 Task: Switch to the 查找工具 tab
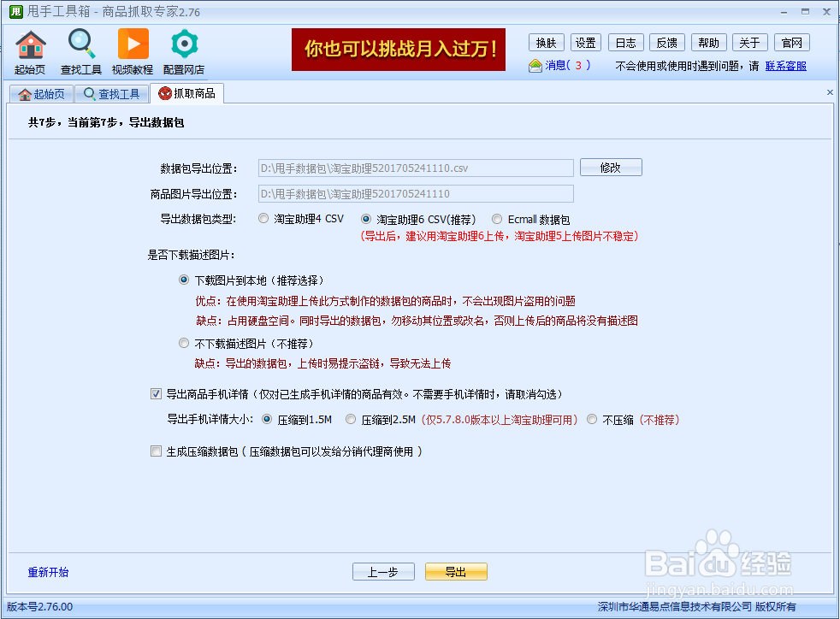(x=111, y=94)
